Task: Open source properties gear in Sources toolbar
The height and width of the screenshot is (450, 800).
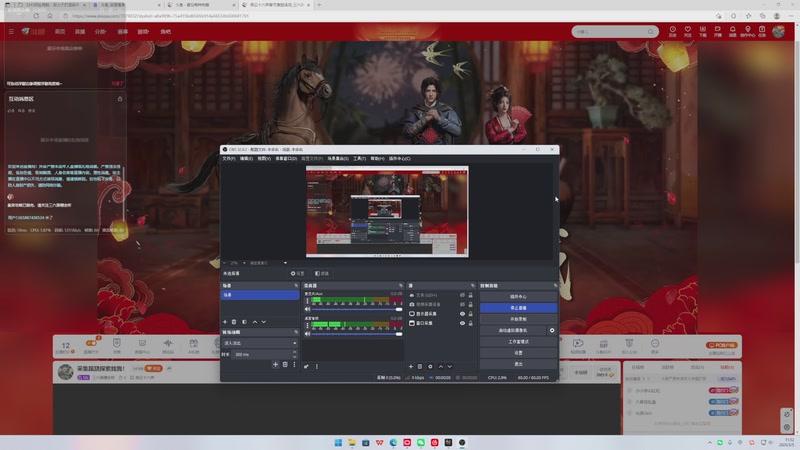Action: [430, 366]
